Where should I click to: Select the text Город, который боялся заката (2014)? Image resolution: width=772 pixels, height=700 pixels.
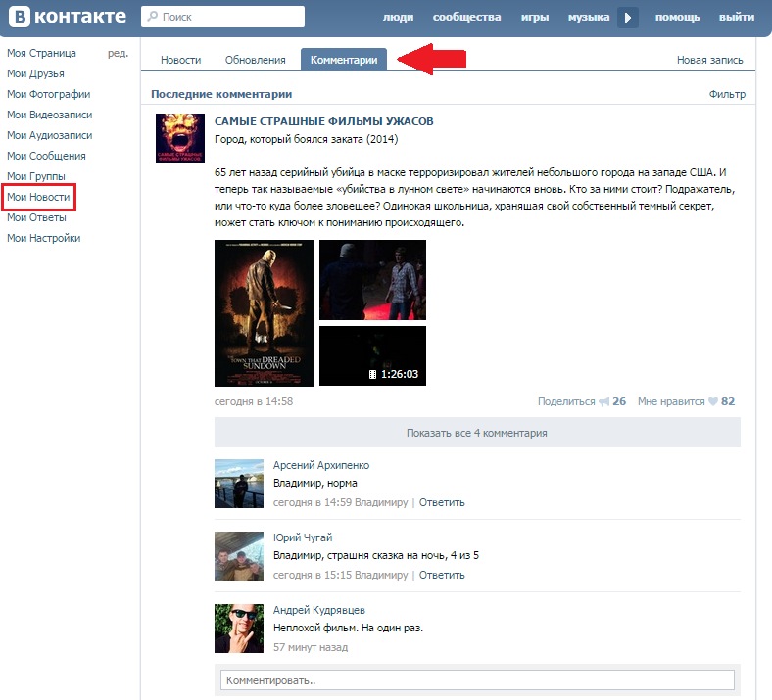tap(306, 139)
